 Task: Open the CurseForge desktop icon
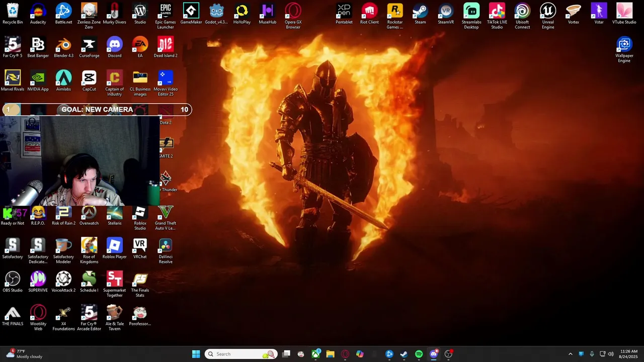pos(89,48)
